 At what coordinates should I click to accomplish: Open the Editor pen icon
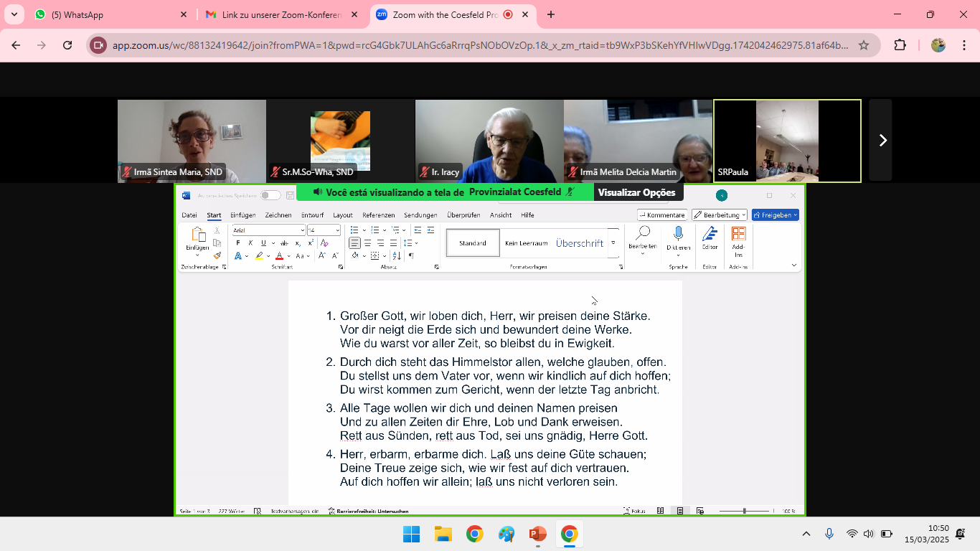coord(710,234)
